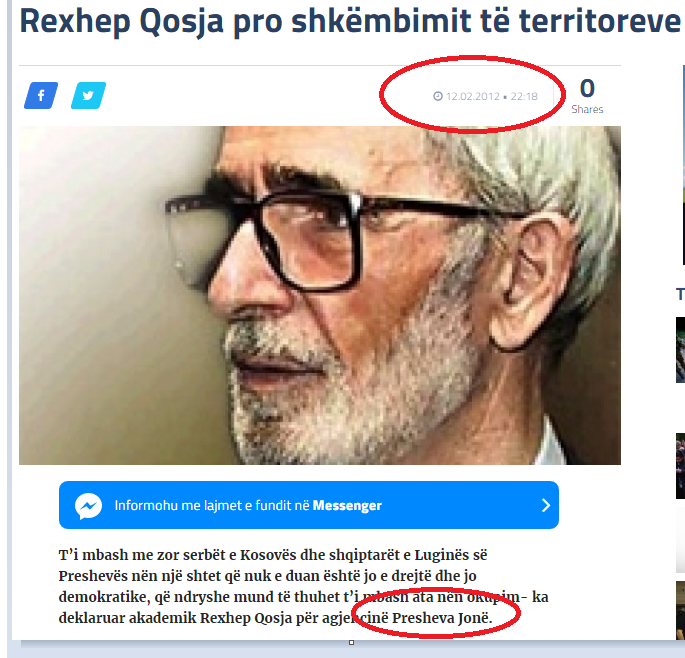Click the Messenger logo in blue banner
The height and width of the screenshot is (658, 685).
88,506
